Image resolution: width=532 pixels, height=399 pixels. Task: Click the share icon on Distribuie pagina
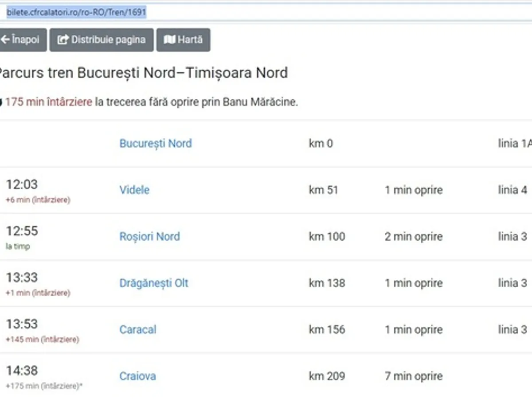coord(63,40)
